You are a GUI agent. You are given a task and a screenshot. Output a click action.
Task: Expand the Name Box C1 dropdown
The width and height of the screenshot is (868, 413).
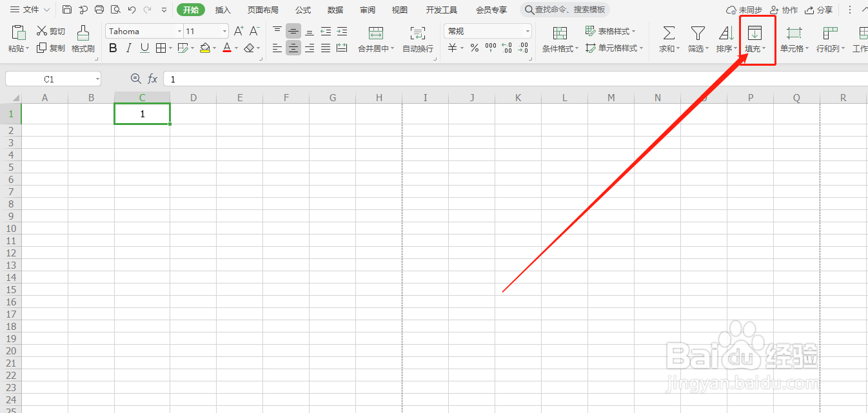(97, 79)
